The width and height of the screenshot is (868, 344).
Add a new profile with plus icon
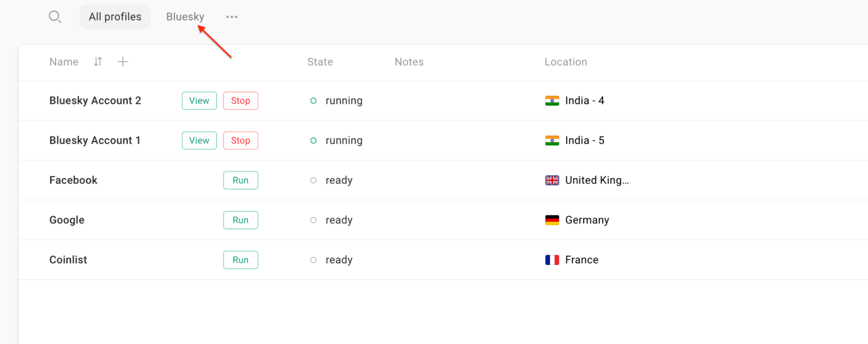pos(123,62)
